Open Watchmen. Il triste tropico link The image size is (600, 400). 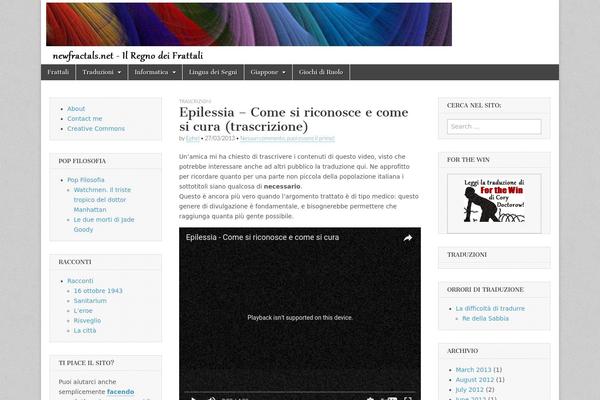[102, 200]
